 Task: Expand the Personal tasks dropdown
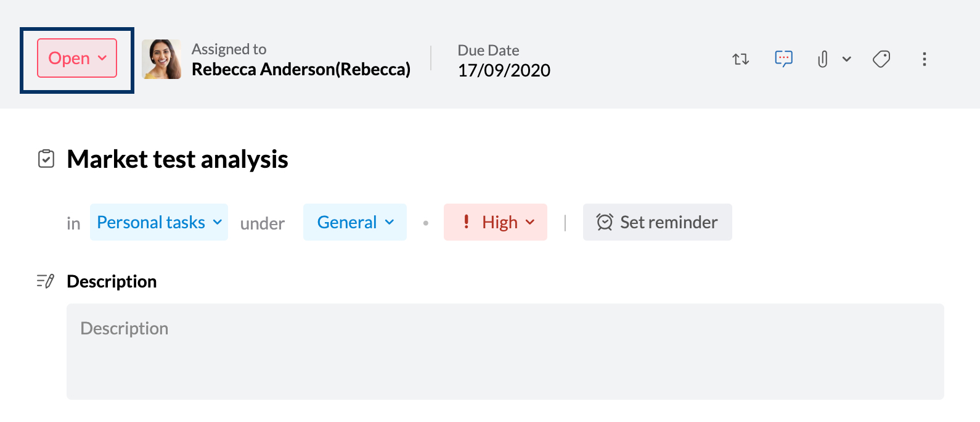pyautogui.click(x=159, y=222)
